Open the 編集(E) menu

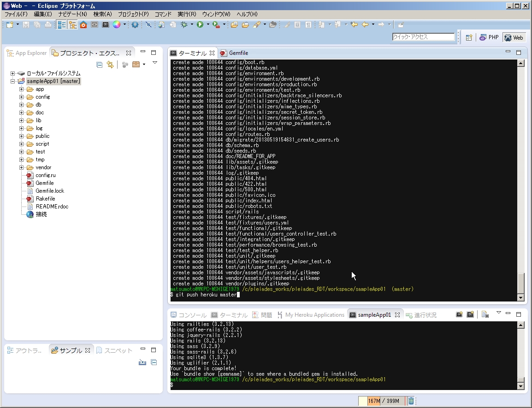[x=43, y=14]
